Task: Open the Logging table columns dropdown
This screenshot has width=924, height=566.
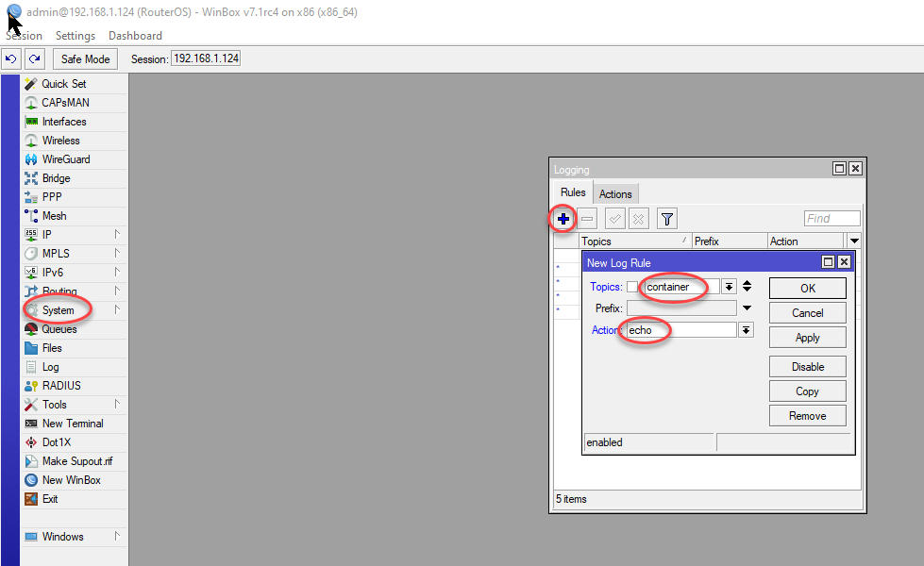Action: coord(854,241)
